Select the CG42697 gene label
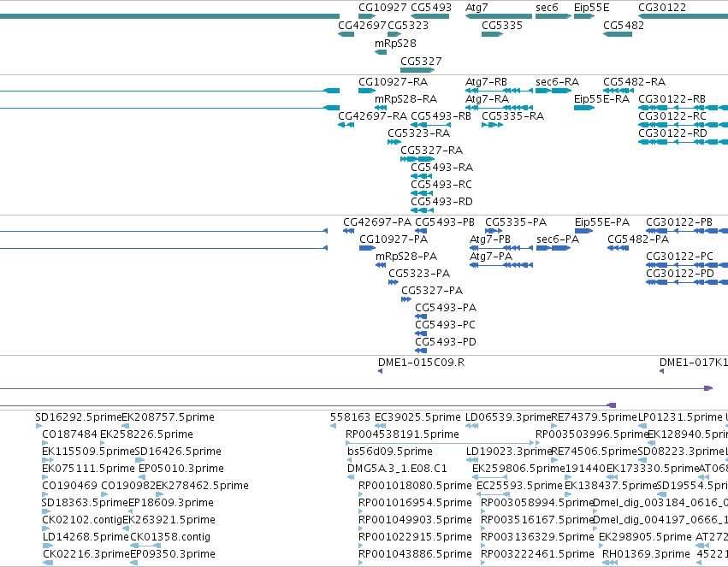Screen dimensions: 728x567 click(362, 26)
